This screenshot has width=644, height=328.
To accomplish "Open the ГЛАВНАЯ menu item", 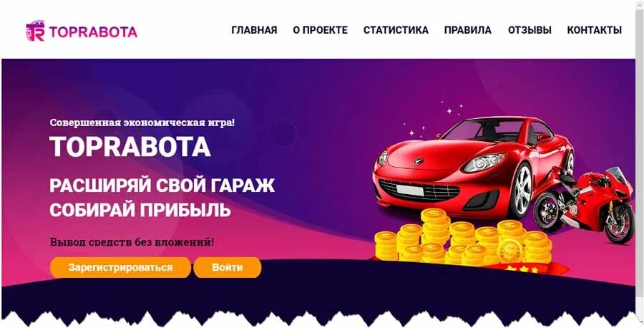I will tap(254, 30).
